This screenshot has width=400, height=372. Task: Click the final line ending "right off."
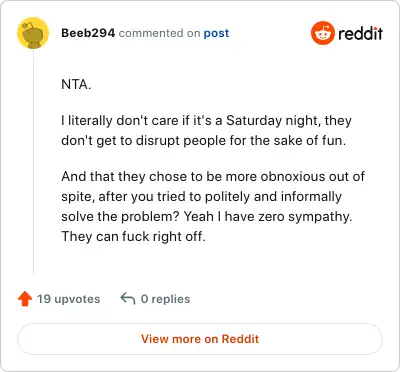tap(133, 236)
